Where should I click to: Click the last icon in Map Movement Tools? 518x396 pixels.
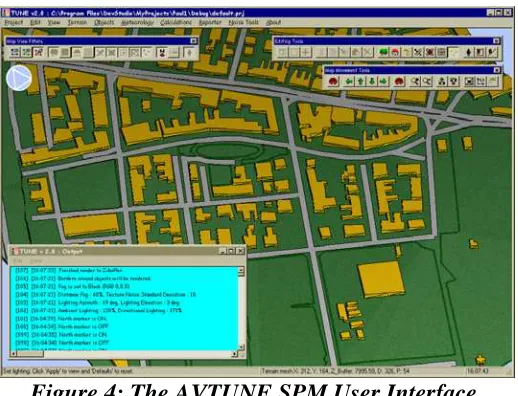[493, 81]
